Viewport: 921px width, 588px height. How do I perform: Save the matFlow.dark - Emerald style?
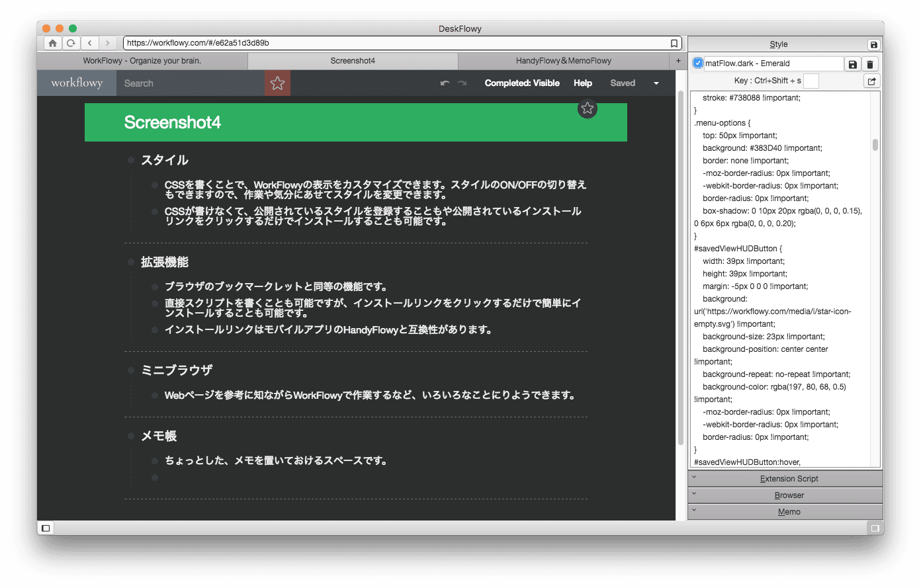pos(853,64)
